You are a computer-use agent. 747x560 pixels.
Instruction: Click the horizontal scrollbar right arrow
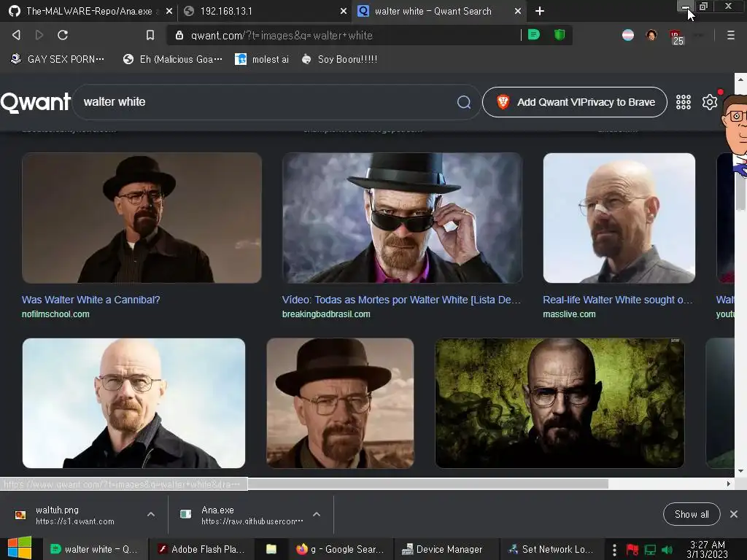[x=729, y=484]
